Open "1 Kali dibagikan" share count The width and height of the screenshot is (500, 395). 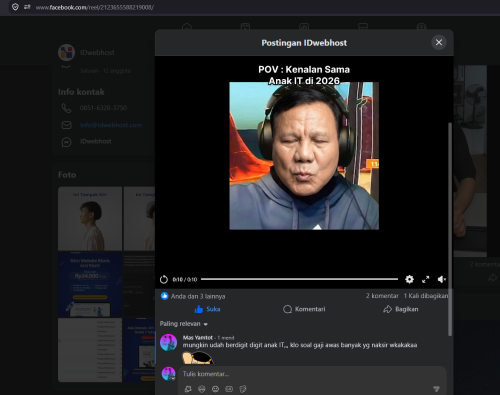click(x=426, y=296)
